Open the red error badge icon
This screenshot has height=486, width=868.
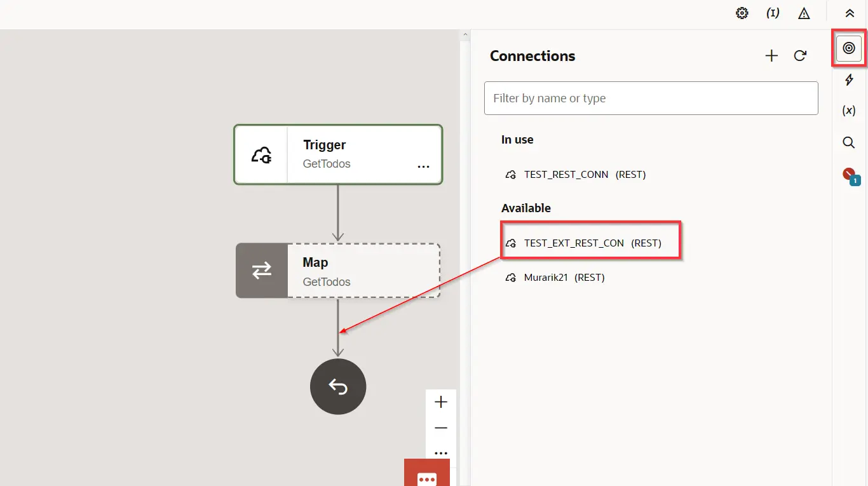850,175
